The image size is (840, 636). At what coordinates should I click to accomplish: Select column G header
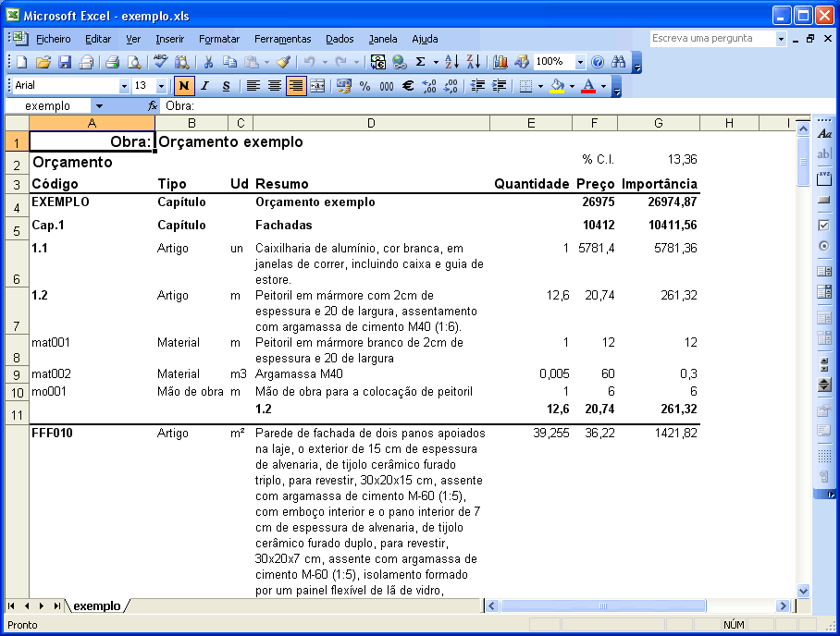659,123
